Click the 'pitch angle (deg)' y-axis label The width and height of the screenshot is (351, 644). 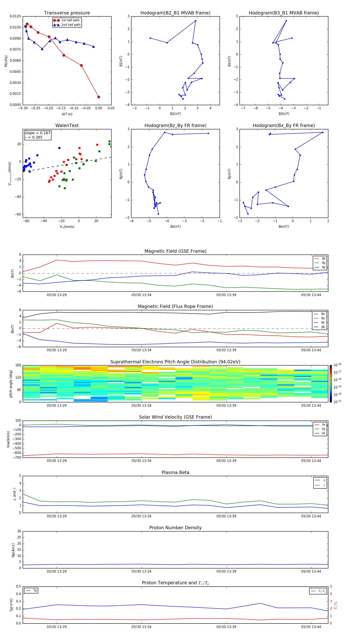(11, 384)
